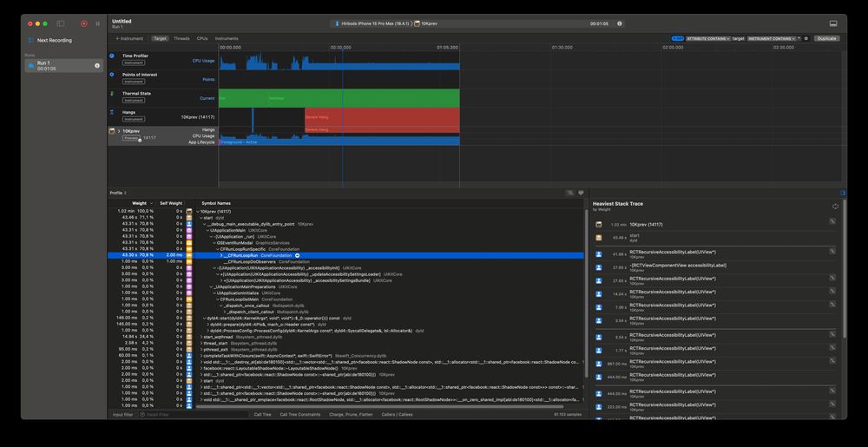
Task: Expand the __CFRunLoopRun tree row
Action: click(221, 255)
